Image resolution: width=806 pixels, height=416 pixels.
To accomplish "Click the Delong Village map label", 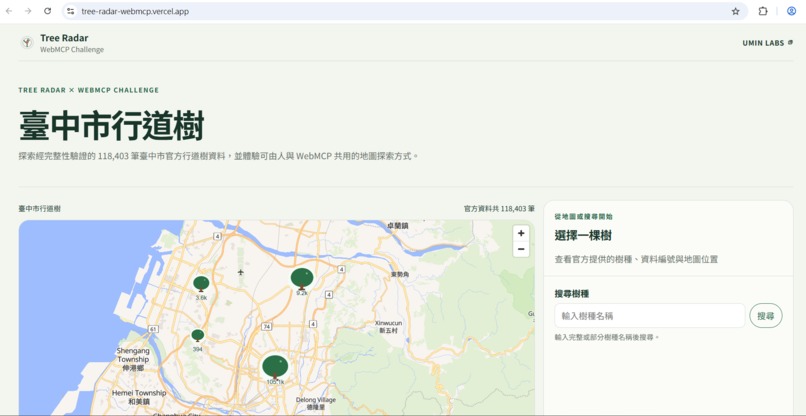I will 316,403.
